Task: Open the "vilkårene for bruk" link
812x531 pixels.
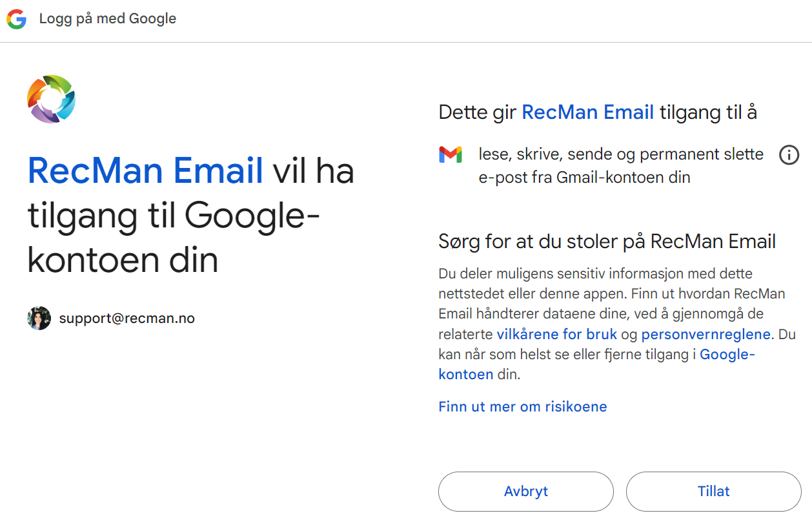Action: click(556, 334)
